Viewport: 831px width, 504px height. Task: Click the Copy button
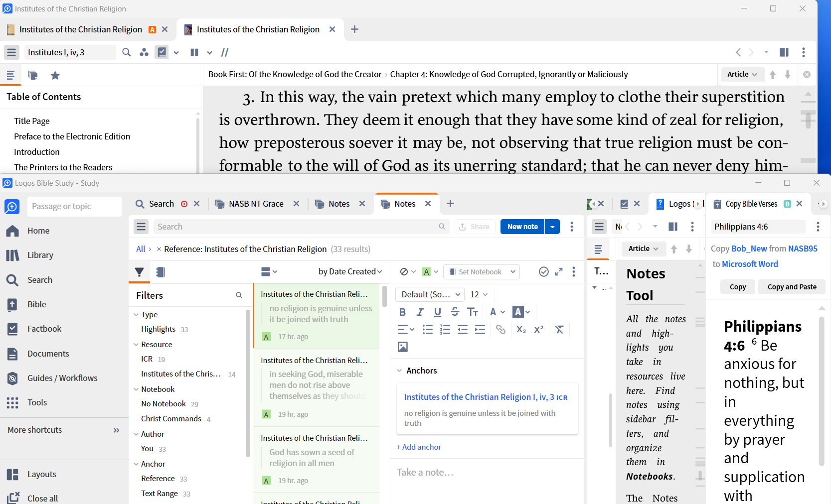[738, 287]
